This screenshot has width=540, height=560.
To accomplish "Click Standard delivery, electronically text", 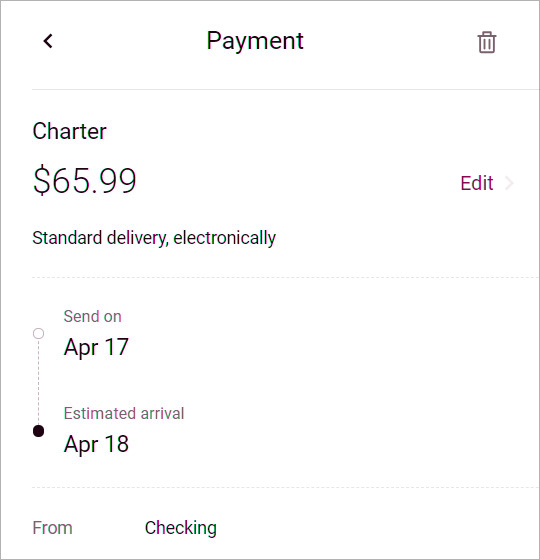I will point(154,238).
